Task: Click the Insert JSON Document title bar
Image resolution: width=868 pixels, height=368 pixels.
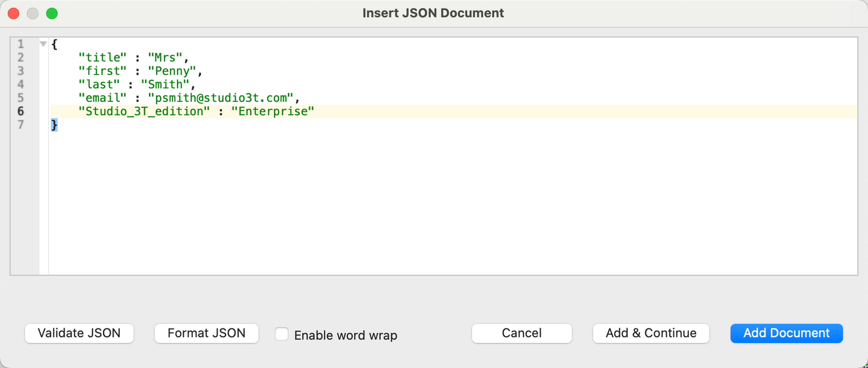Action: click(x=433, y=12)
